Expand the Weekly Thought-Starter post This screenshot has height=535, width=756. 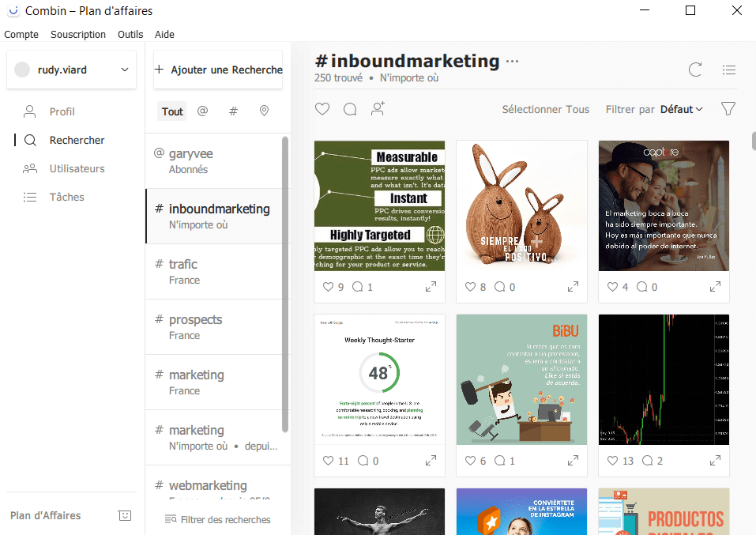pos(431,460)
